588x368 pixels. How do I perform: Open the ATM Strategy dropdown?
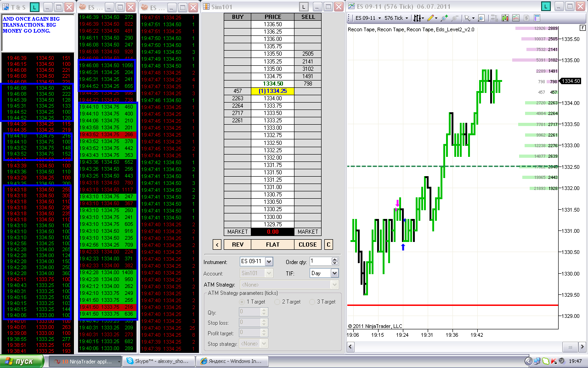pos(289,284)
